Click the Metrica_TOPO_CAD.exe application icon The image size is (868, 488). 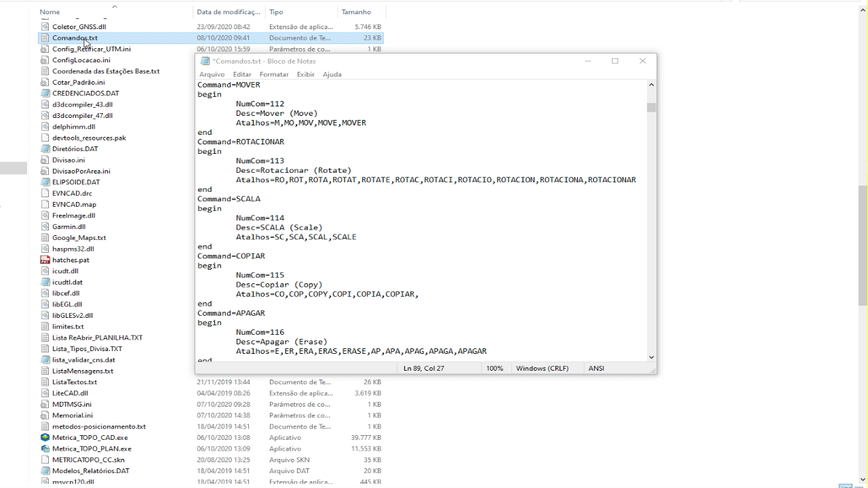click(45, 438)
